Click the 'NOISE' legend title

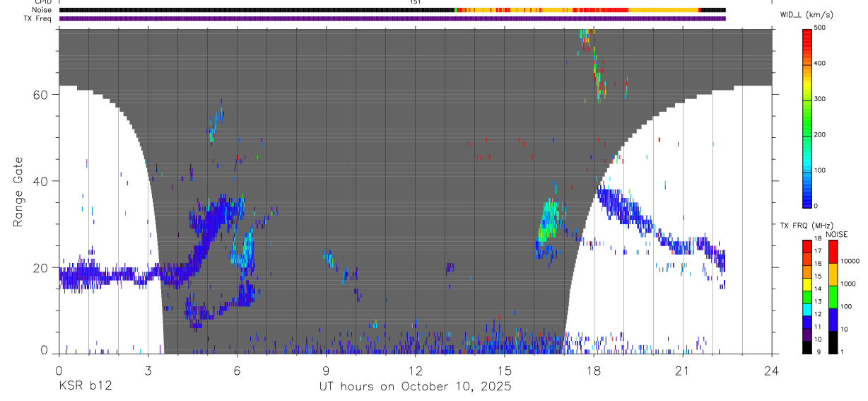(836, 234)
